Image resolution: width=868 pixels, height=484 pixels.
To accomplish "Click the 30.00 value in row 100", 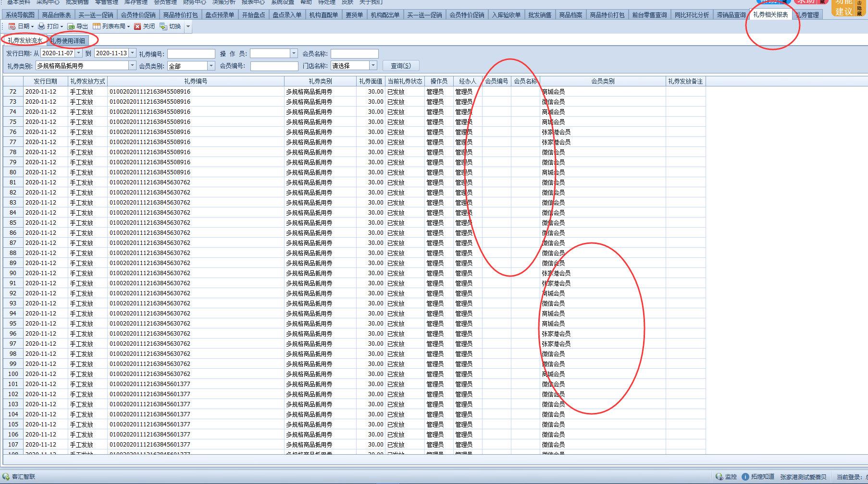I will (x=376, y=374).
